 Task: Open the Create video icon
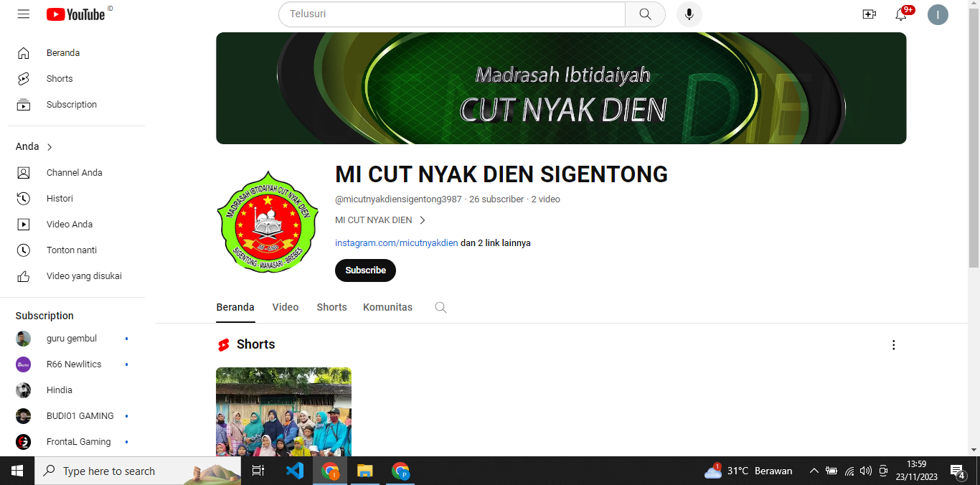pyautogui.click(x=870, y=14)
